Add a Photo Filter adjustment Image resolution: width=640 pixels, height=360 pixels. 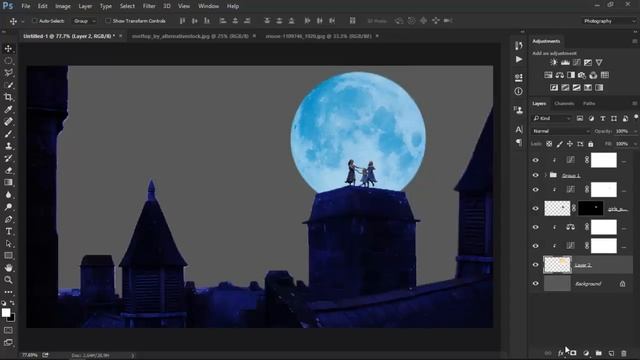coord(582,75)
